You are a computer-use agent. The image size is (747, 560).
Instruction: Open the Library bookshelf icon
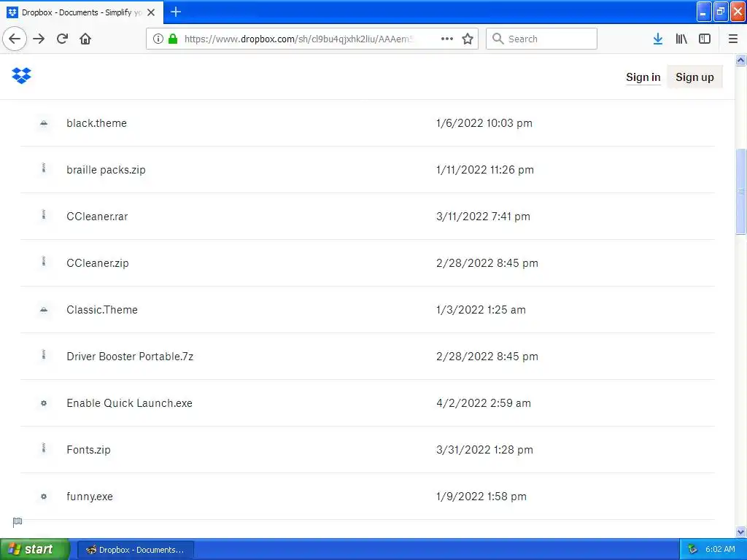681,39
